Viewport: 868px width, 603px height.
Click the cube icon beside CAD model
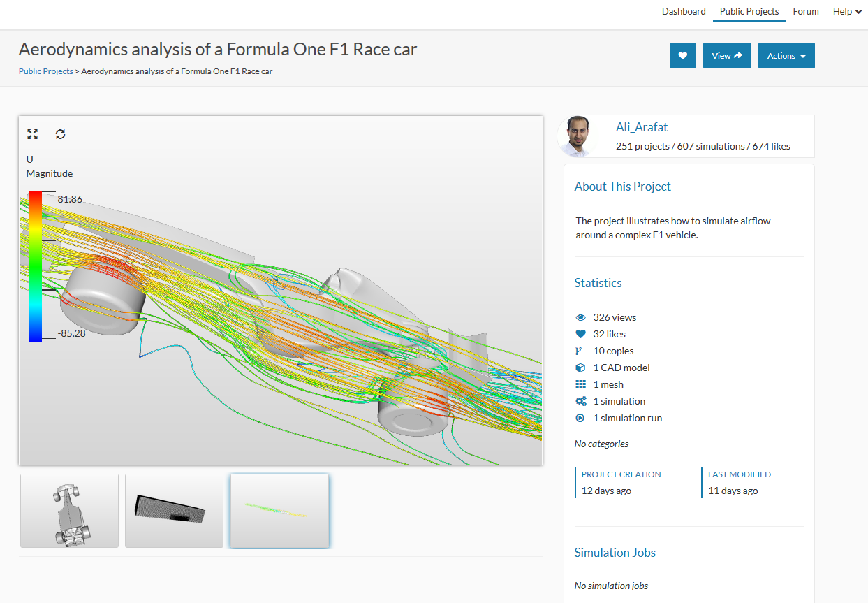[x=580, y=368]
